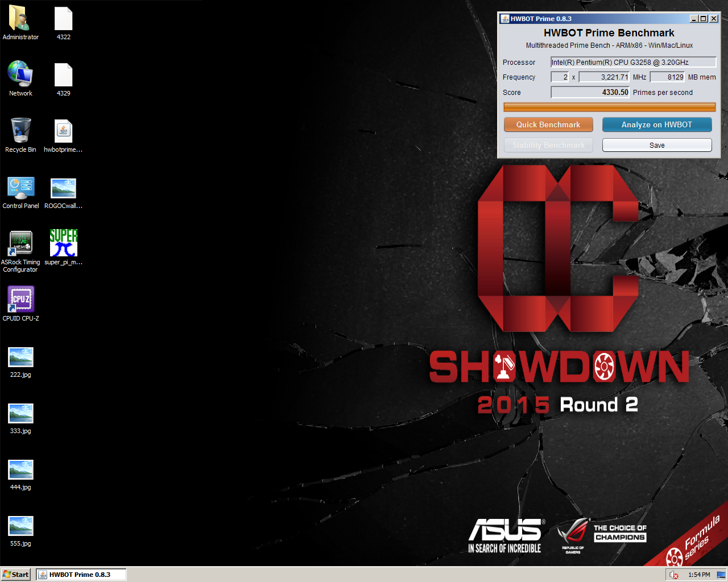Click the Primes per second label
This screenshot has height=582, width=728.
(x=663, y=92)
